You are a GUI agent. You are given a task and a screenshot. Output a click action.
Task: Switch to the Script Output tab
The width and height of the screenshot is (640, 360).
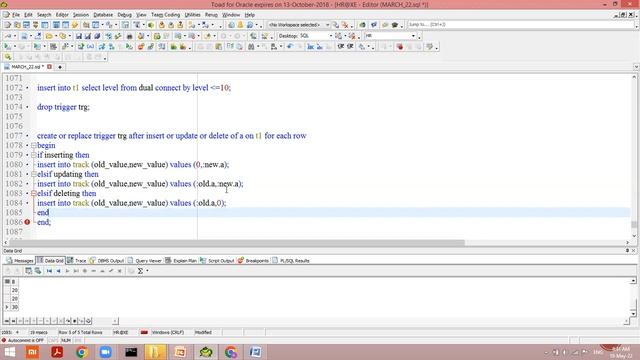click(217, 260)
